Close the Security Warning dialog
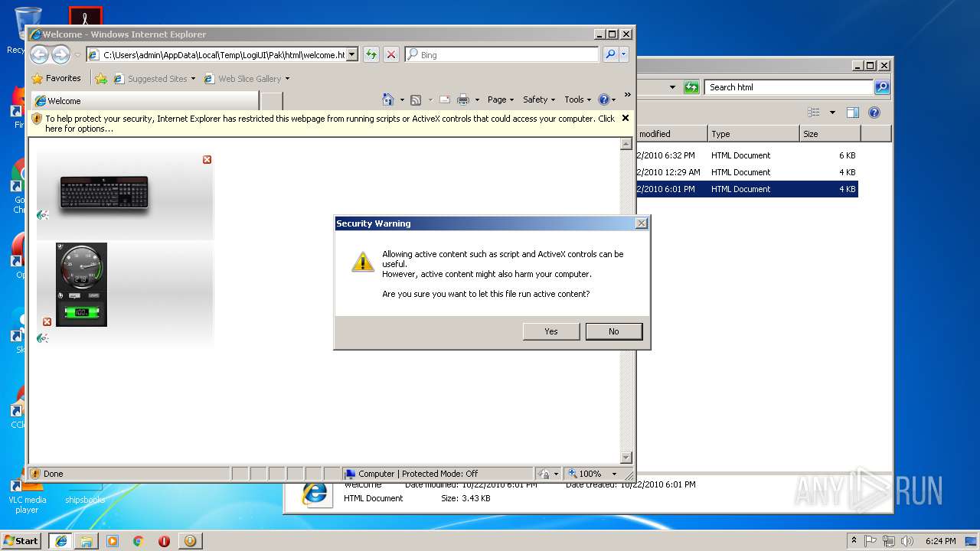This screenshot has width=980, height=551. (642, 223)
